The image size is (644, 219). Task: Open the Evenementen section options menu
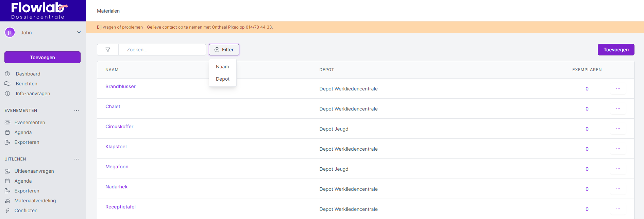[77, 111]
